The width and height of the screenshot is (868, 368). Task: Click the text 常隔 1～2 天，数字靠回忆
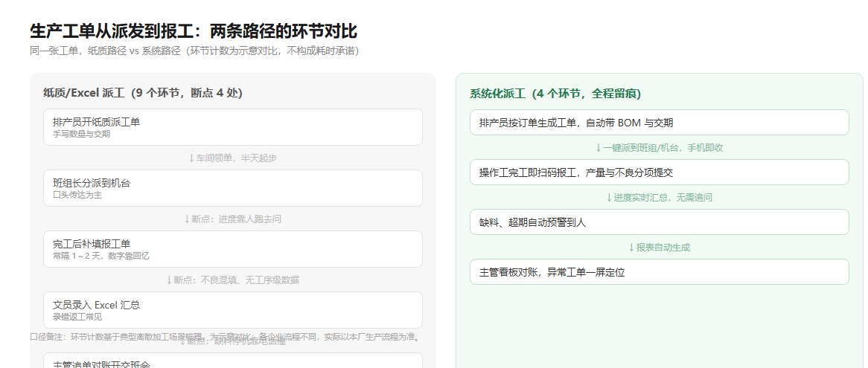tap(100, 256)
